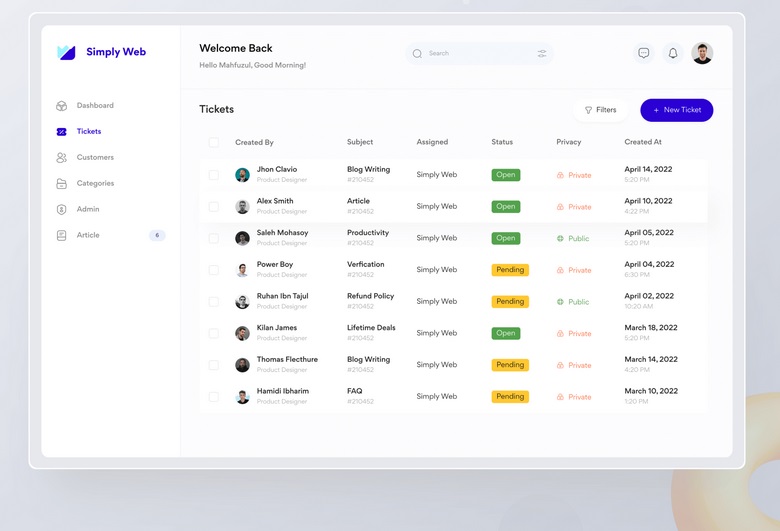The height and width of the screenshot is (531, 780).
Task: Open the user profile avatar menu
Action: [702, 53]
